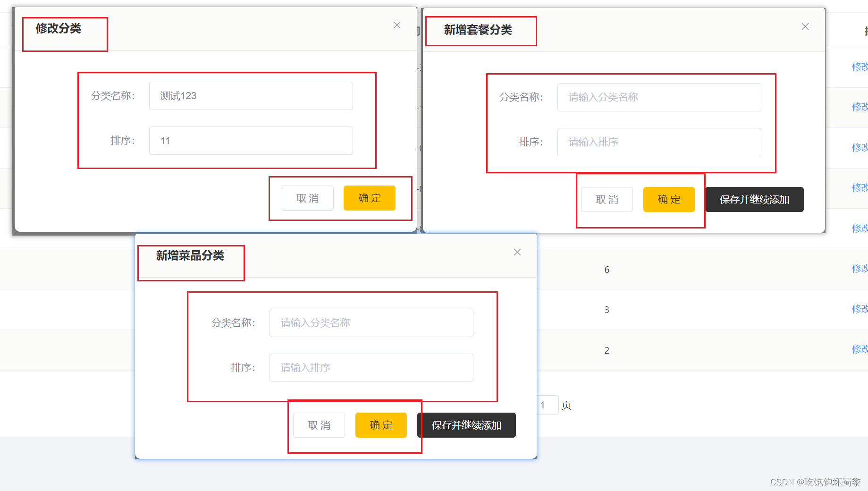Click 取消 in the 新增套餐分类 dialog

[607, 199]
